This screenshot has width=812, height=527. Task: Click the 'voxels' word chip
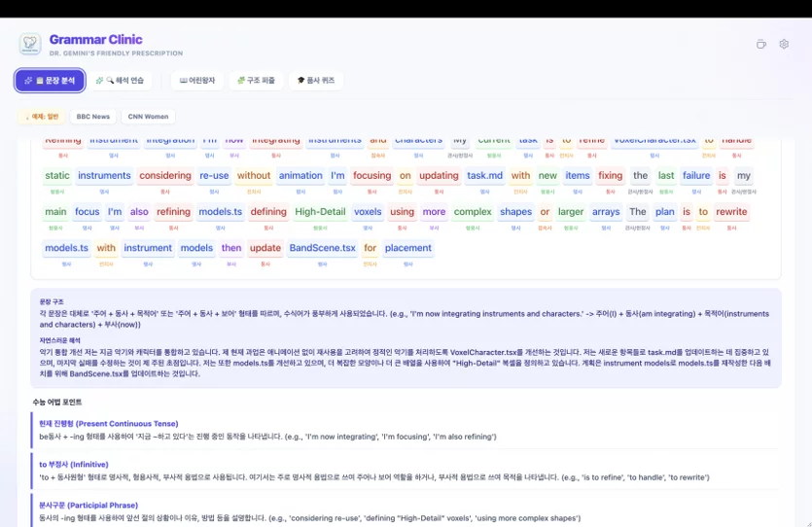pos(368,212)
